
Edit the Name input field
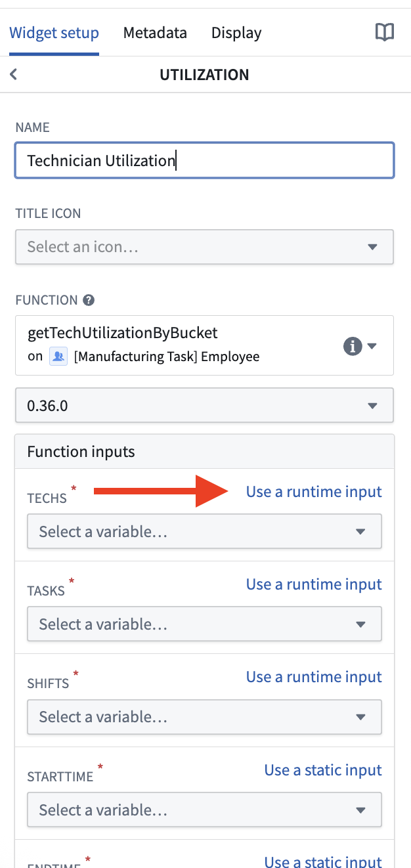pos(204,160)
